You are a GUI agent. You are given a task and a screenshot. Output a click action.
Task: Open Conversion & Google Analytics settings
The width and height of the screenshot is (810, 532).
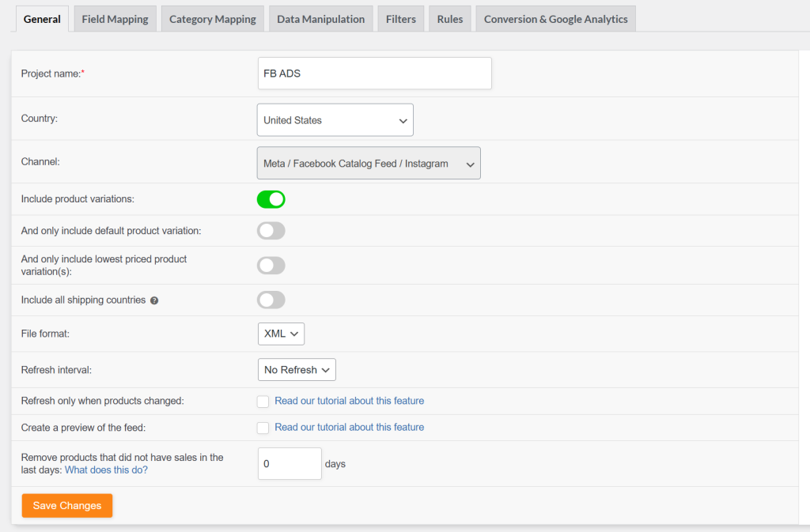coord(555,17)
